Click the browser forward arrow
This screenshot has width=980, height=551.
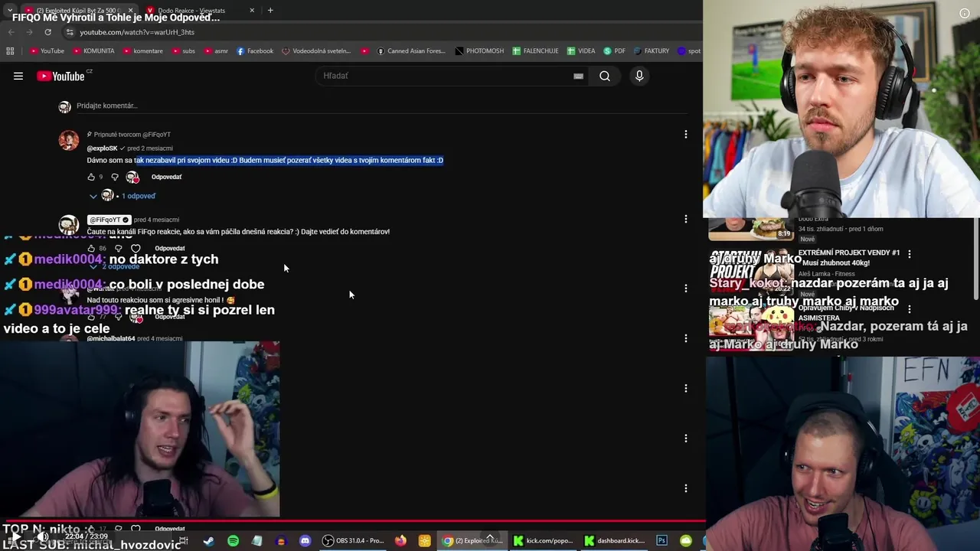[x=29, y=32]
